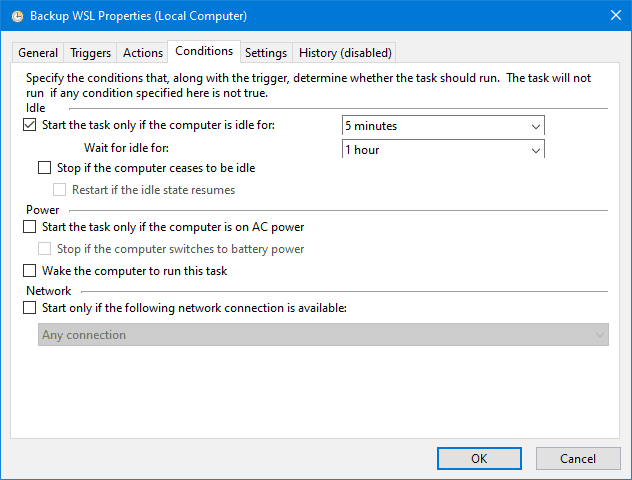Open the Wait for idle 1 hour dropdown
This screenshot has width=632, height=480.
pos(536,150)
